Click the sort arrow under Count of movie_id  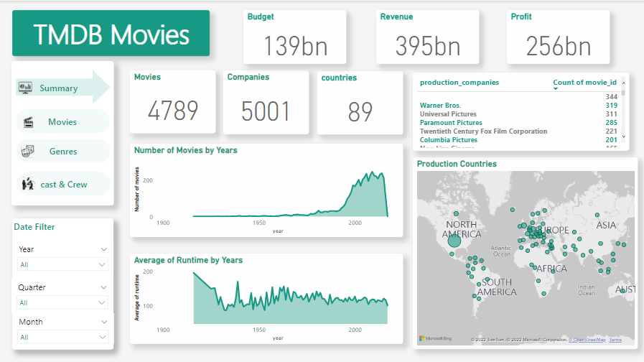[557, 90]
